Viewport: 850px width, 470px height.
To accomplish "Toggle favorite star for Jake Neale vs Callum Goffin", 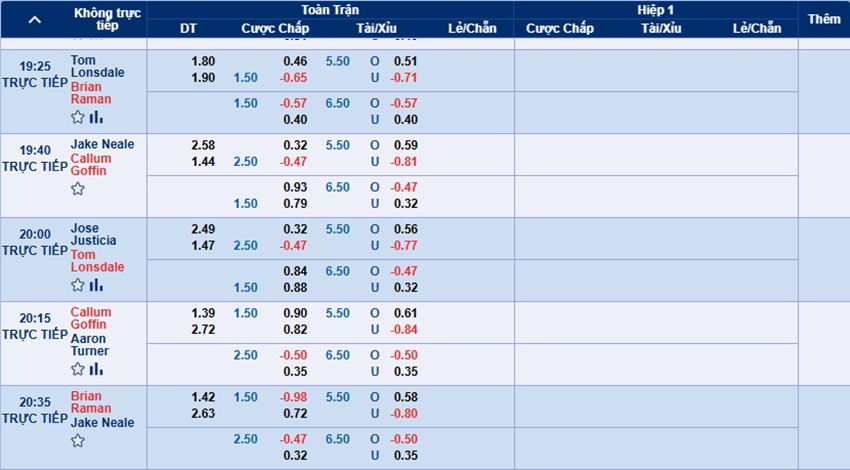I will click(78, 189).
